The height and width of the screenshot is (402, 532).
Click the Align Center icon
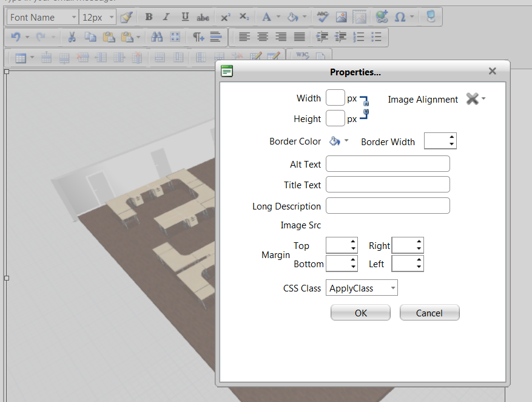tap(263, 37)
